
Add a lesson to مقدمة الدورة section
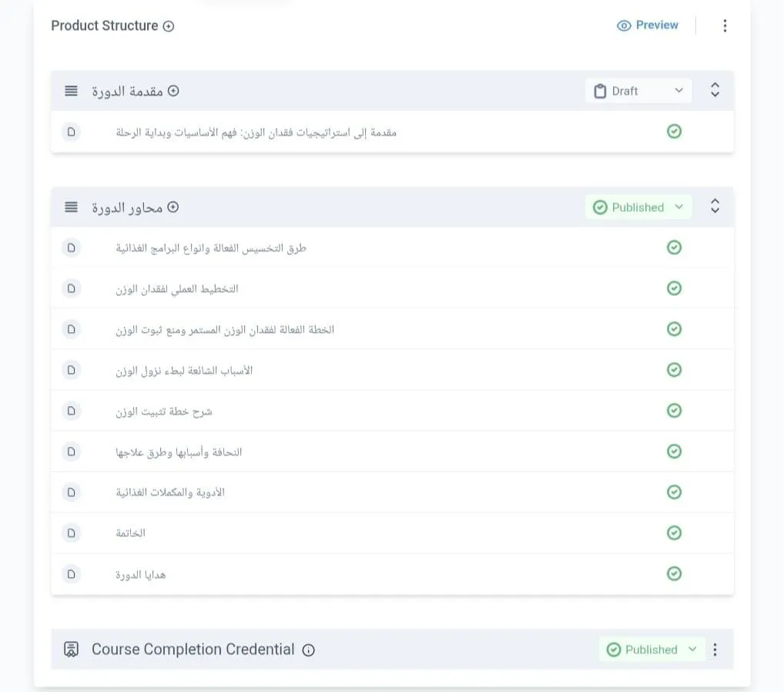(x=173, y=91)
